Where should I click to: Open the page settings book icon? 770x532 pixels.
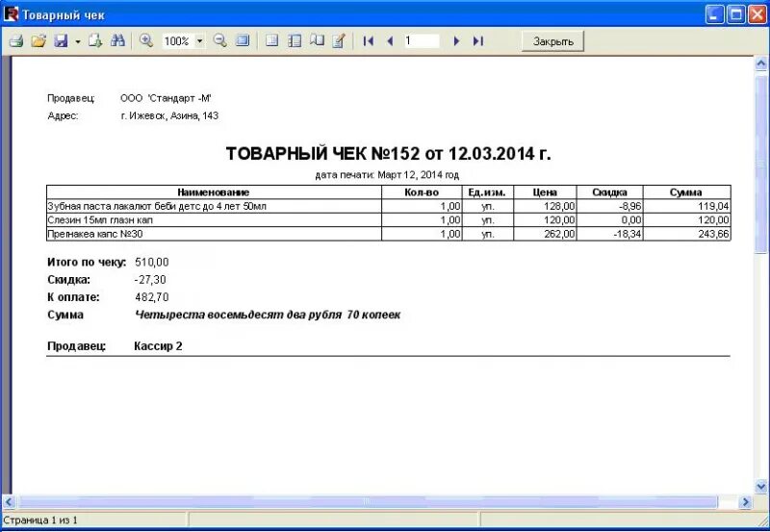point(317,41)
